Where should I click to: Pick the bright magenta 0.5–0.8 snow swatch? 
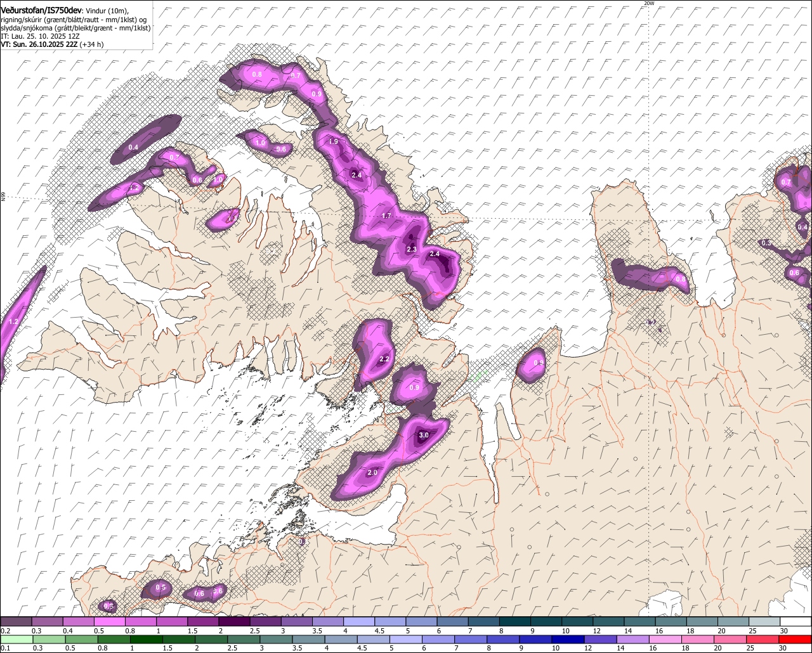tap(110, 622)
